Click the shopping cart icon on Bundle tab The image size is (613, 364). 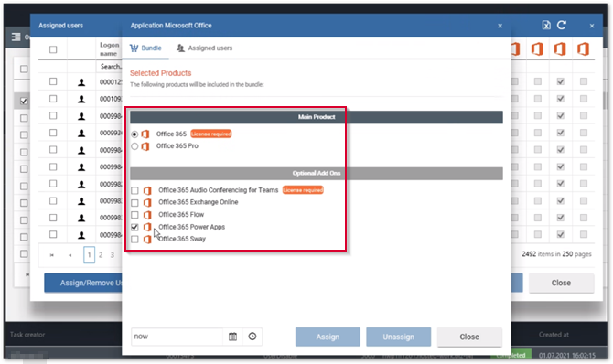pyautogui.click(x=134, y=48)
